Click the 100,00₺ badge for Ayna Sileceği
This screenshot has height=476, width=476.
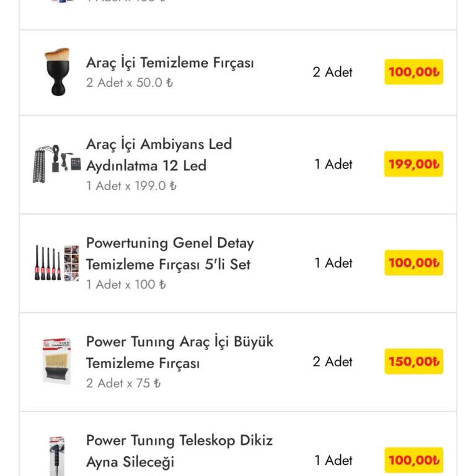coord(413,460)
